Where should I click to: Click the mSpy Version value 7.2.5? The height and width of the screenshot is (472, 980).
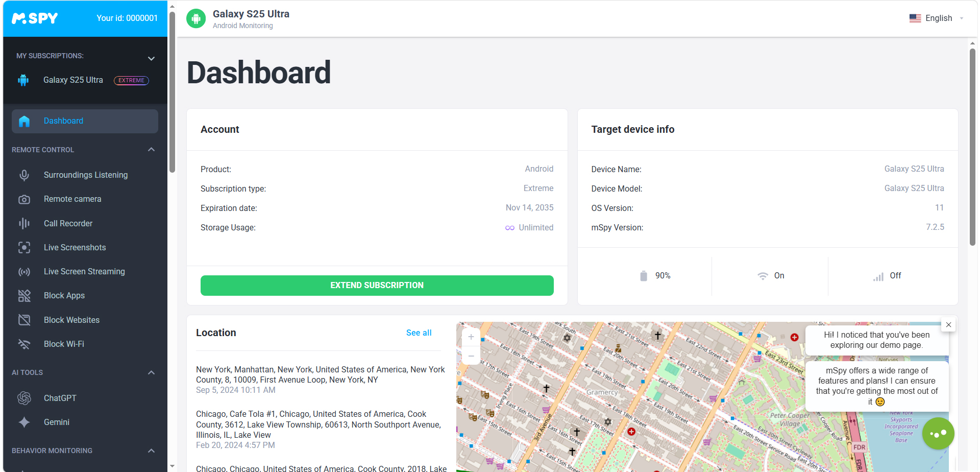[935, 227]
